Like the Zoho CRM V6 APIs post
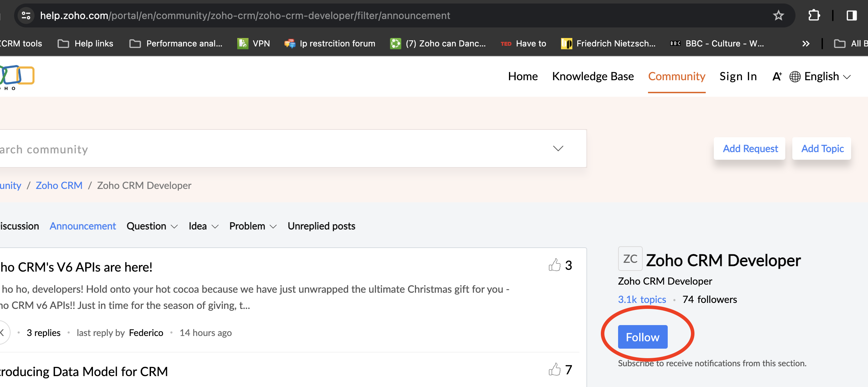868x387 pixels. click(x=554, y=265)
